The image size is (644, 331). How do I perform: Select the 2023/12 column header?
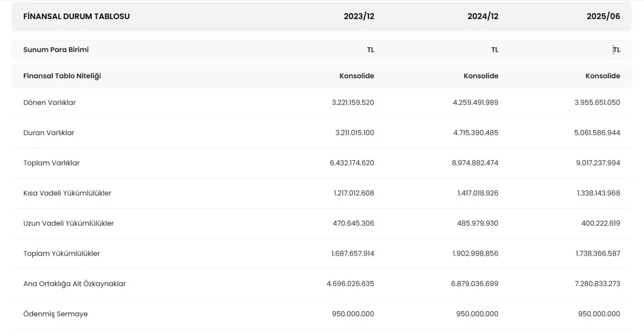[359, 17]
